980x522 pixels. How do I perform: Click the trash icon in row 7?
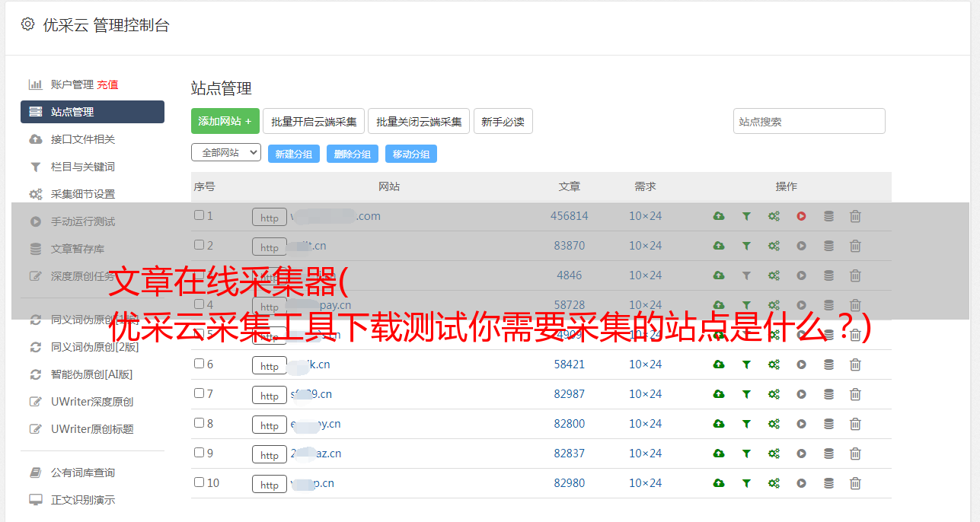[x=855, y=394]
